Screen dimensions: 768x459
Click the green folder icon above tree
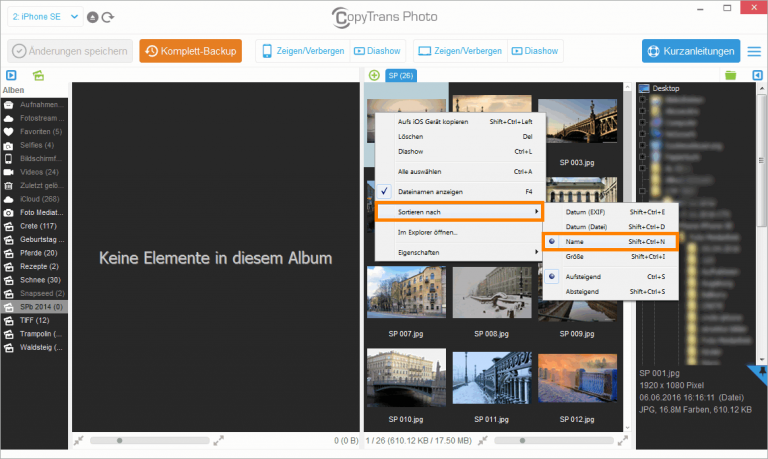point(731,75)
